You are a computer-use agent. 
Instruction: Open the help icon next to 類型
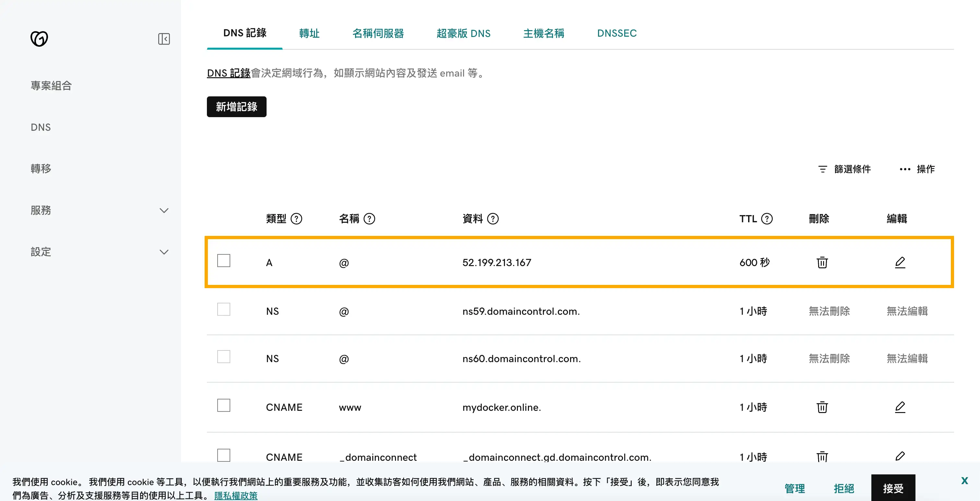(x=296, y=219)
